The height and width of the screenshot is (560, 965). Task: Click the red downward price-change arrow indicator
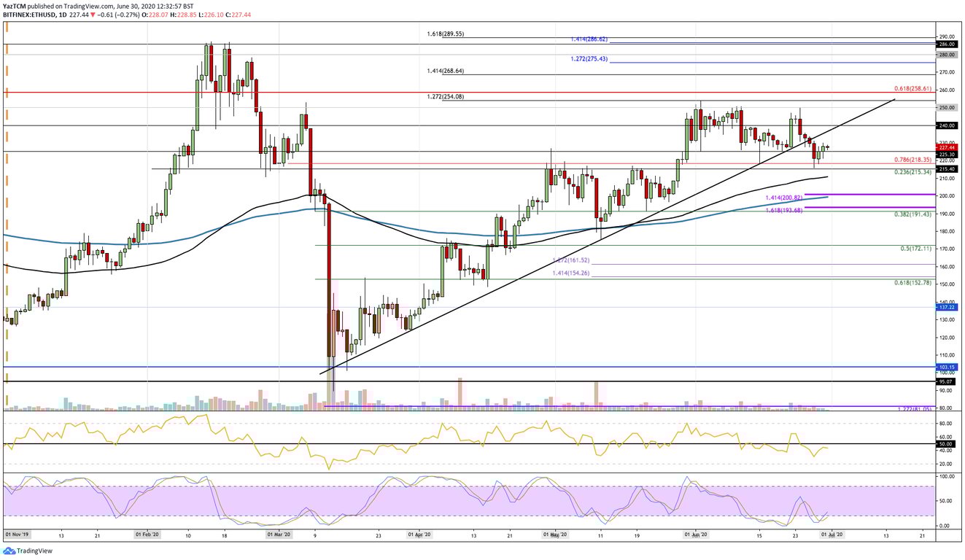93,13
